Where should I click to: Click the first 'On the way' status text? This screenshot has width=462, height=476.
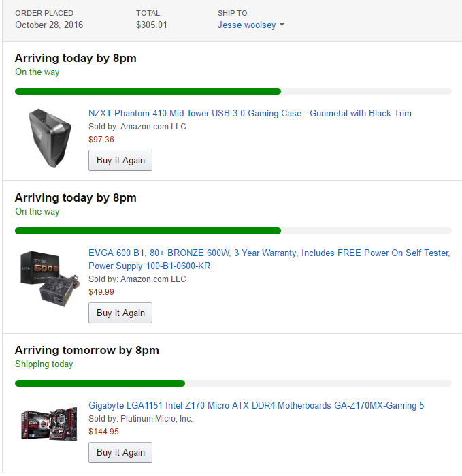(37, 72)
